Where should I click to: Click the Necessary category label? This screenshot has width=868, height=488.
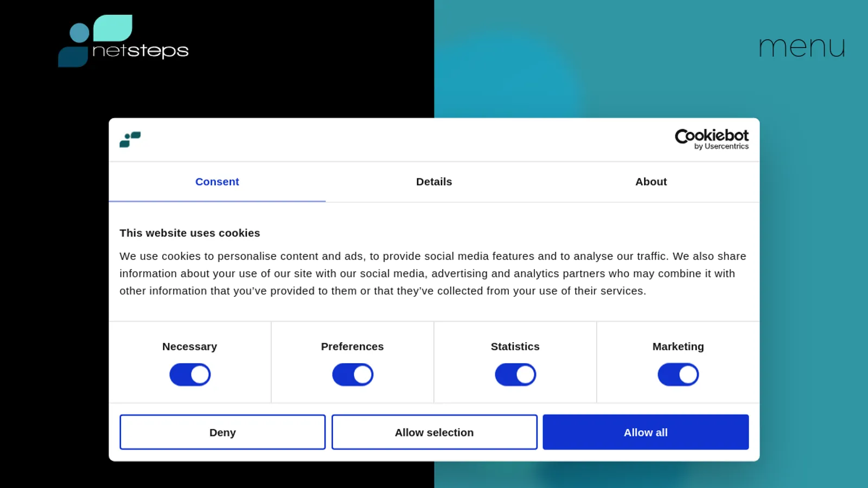190,346
